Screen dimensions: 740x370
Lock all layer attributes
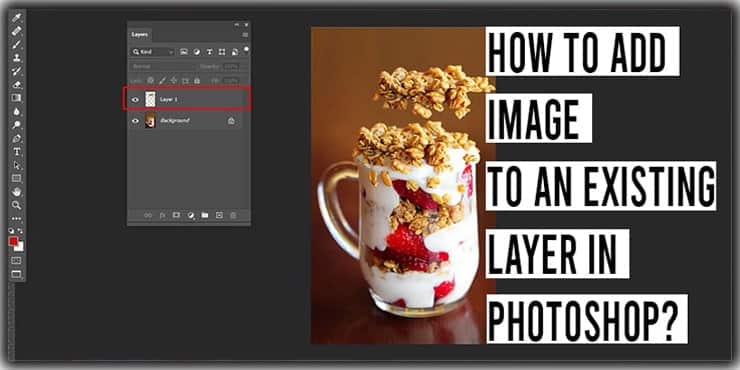197,81
